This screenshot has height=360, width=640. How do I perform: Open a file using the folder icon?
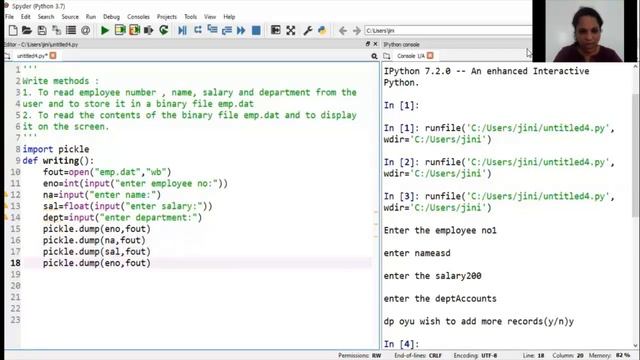27,30
